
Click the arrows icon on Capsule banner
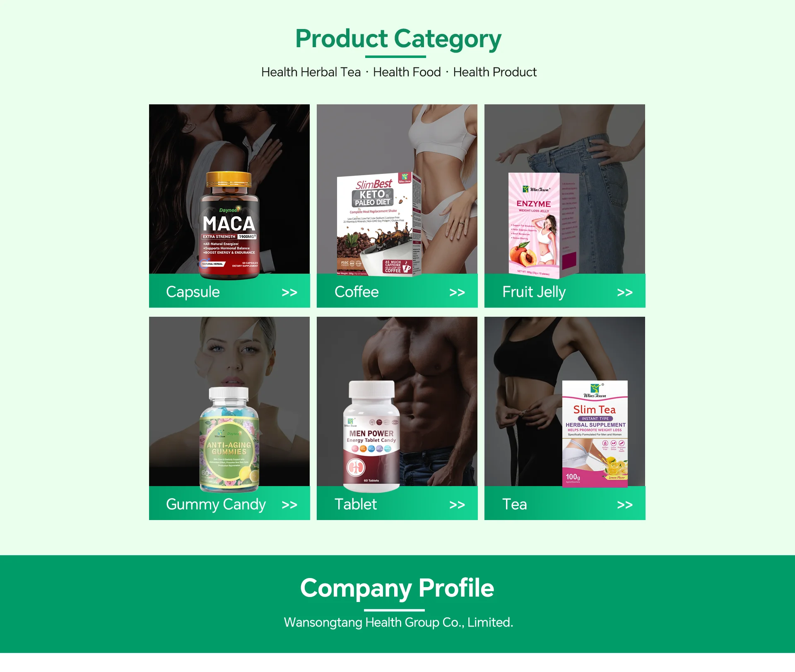(x=289, y=292)
